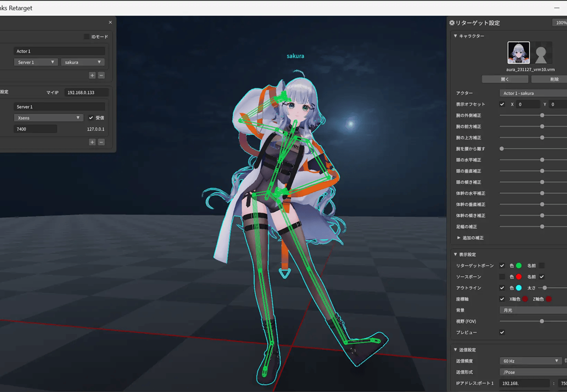Adjust the 視野 (FOV) slider
The width and height of the screenshot is (567, 392).
point(542,321)
